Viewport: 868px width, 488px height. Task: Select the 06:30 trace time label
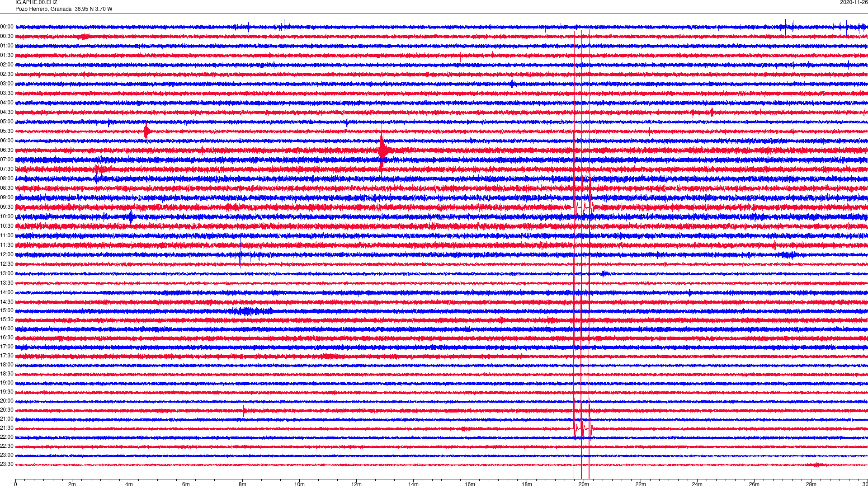(7, 150)
